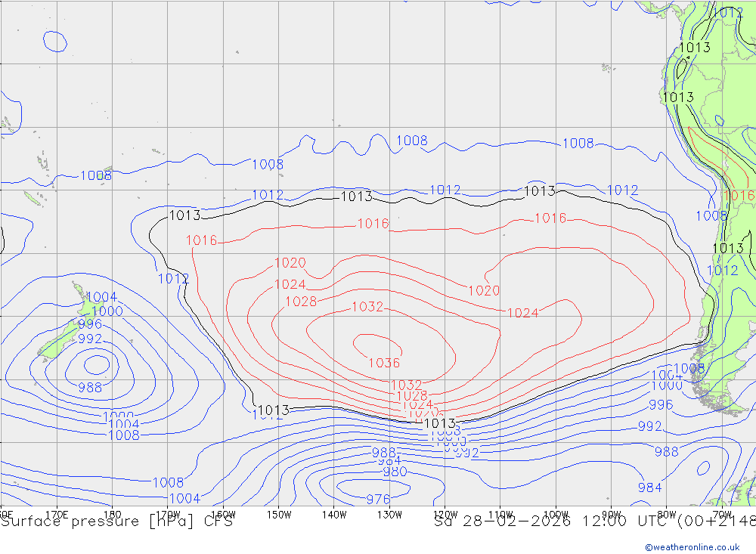The width and height of the screenshot is (756, 554).
Task: Select the 100W longitude axis label
Action: click(556, 515)
